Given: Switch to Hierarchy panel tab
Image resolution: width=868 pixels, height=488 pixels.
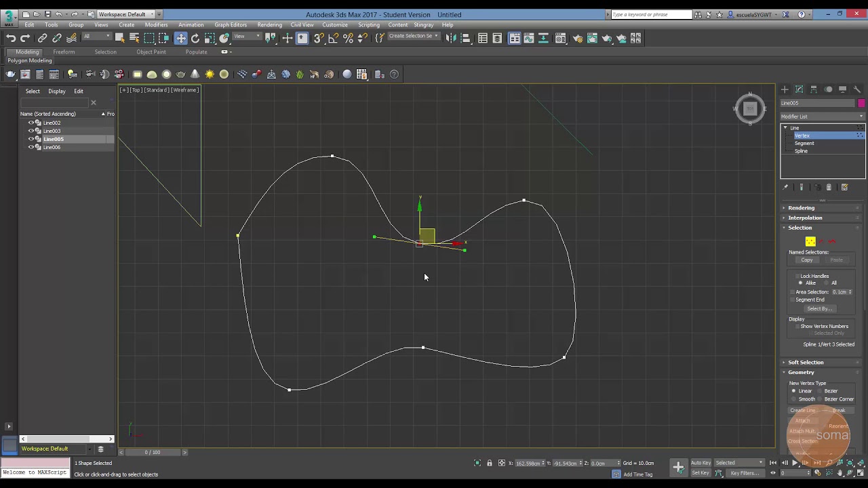Looking at the screenshot, I should point(814,89).
